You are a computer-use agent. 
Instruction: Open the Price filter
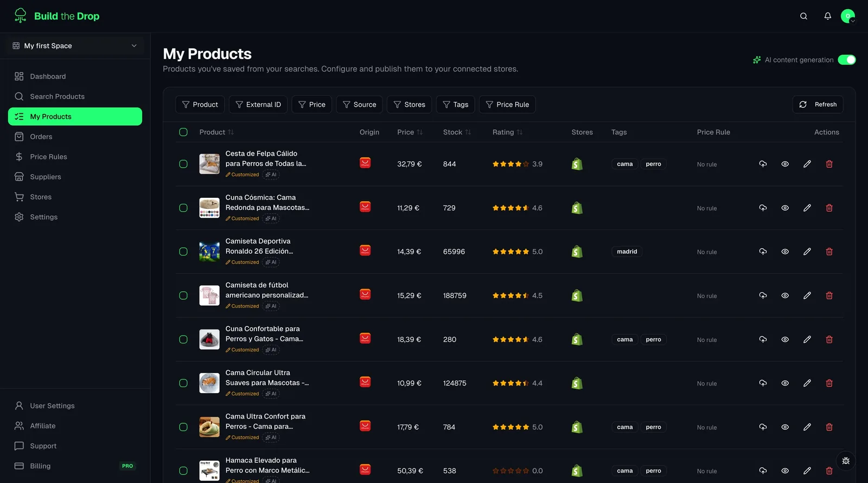click(312, 105)
